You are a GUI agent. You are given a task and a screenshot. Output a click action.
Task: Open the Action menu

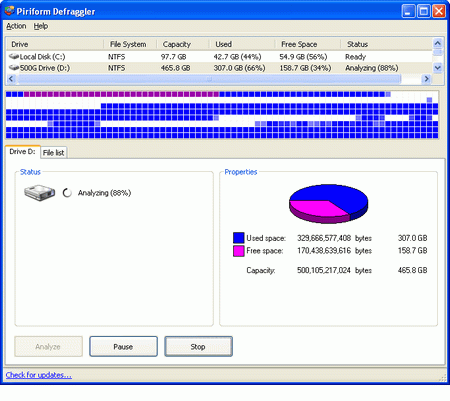16,26
